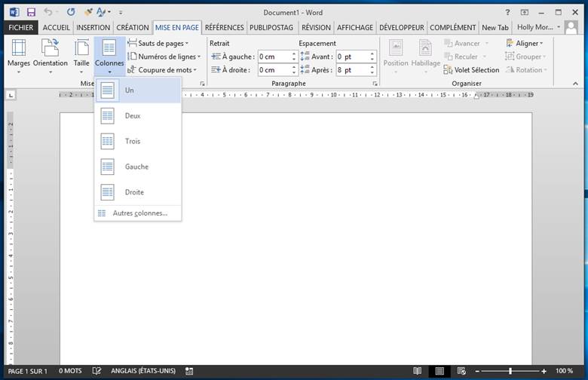Expand the Sauts de pages dropdown

pyautogui.click(x=158, y=44)
